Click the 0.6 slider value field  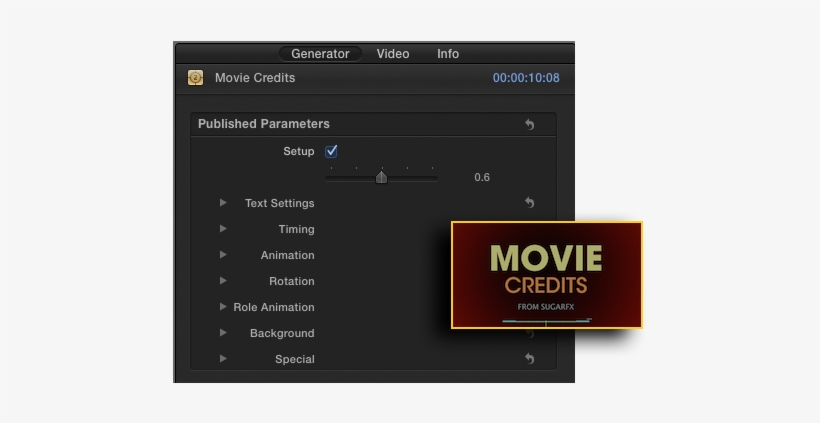coord(482,177)
